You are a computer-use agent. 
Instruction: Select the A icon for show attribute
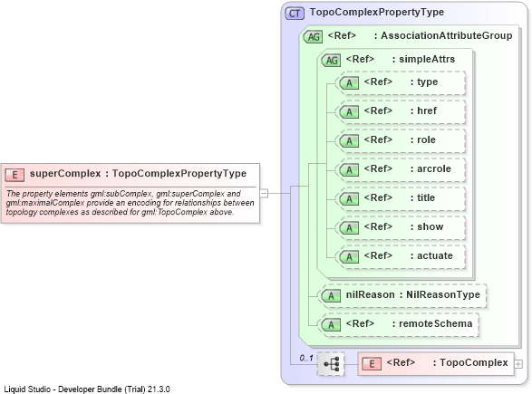(349, 228)
